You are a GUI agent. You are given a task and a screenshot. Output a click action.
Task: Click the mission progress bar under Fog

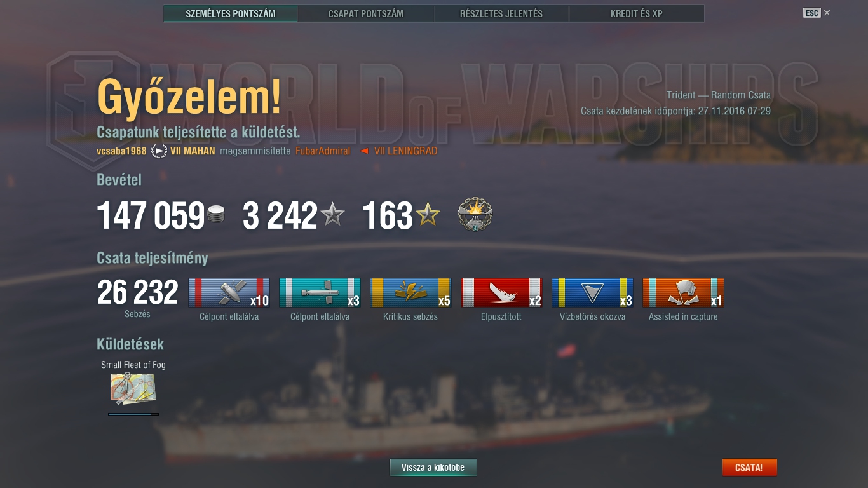point(133,414)
